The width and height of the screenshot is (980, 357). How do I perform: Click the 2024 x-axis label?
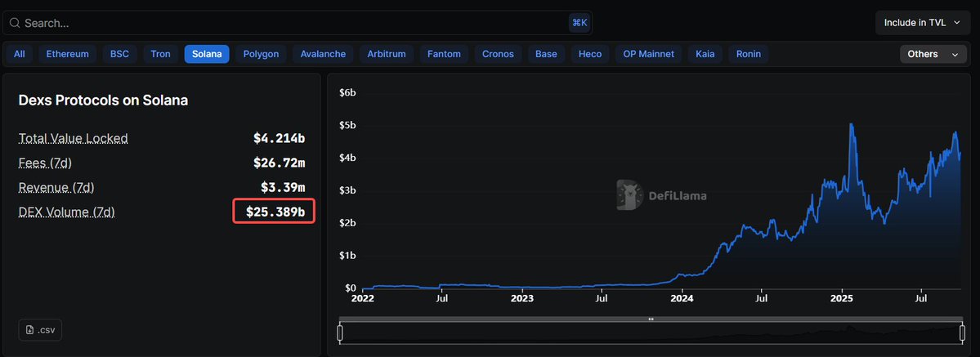point(682,298)
